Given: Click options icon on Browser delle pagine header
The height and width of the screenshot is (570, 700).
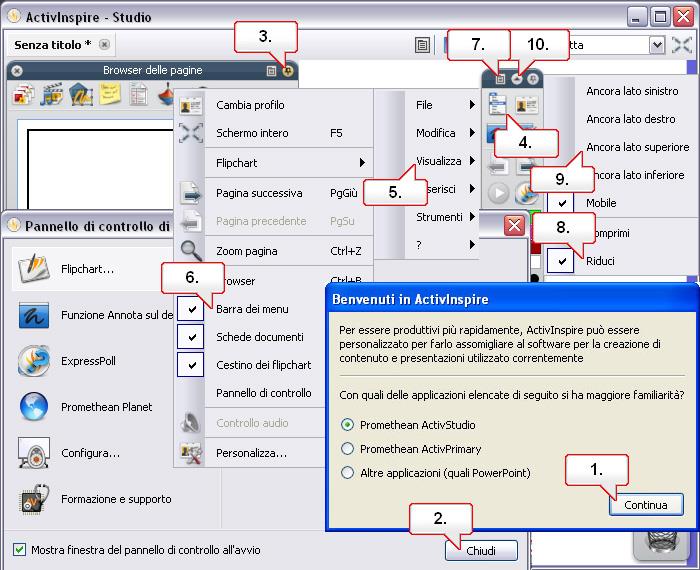Looking at the screenshot, I should click(271, 71).
